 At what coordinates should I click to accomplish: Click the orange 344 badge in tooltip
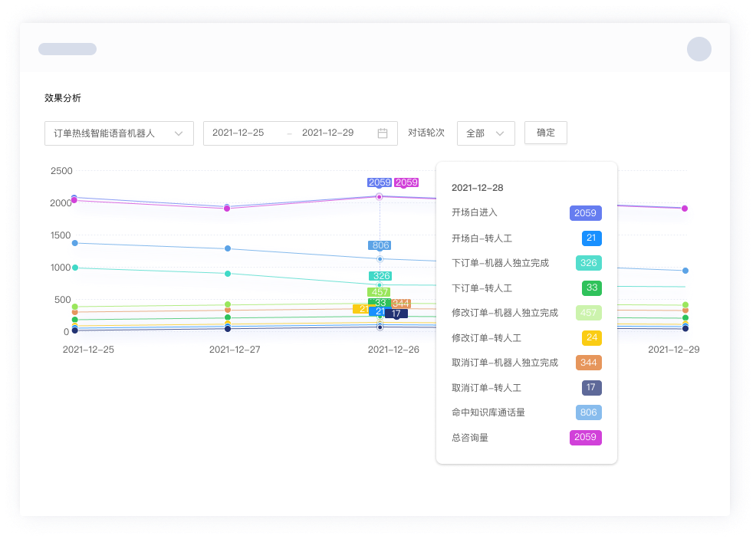588,363
